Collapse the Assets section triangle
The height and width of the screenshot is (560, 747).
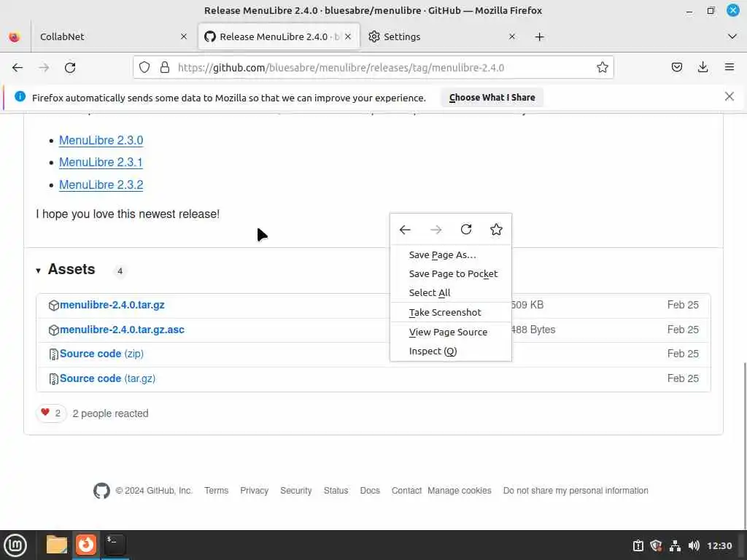(38, 271)
